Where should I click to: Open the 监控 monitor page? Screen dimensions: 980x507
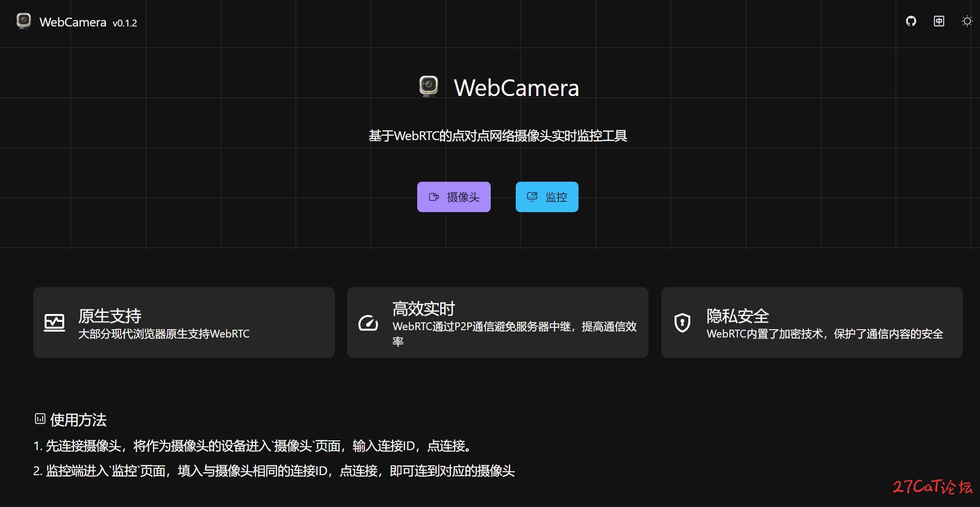pyautogui.click(x=547, y=197)
